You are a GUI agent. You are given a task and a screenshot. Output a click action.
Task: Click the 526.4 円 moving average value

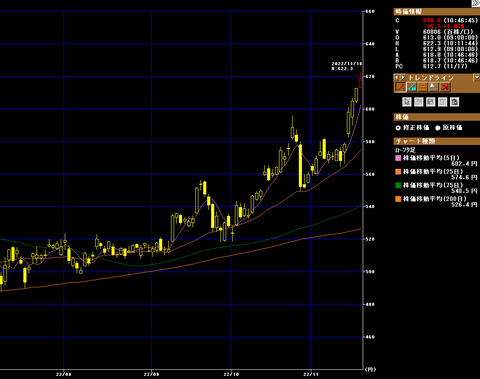click(x=464, y=205)
